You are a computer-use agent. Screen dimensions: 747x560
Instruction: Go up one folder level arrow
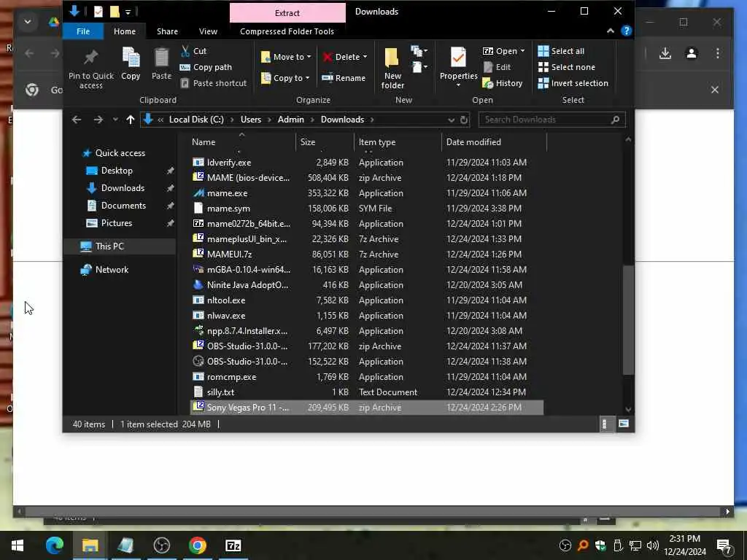(130, 120)
